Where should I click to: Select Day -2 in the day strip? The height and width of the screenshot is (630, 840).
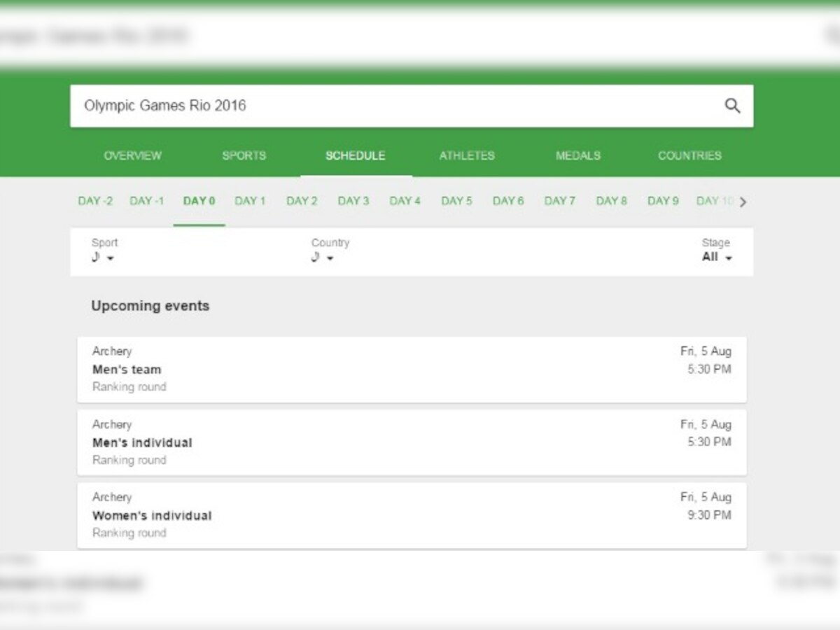click(x=95, y=201)
